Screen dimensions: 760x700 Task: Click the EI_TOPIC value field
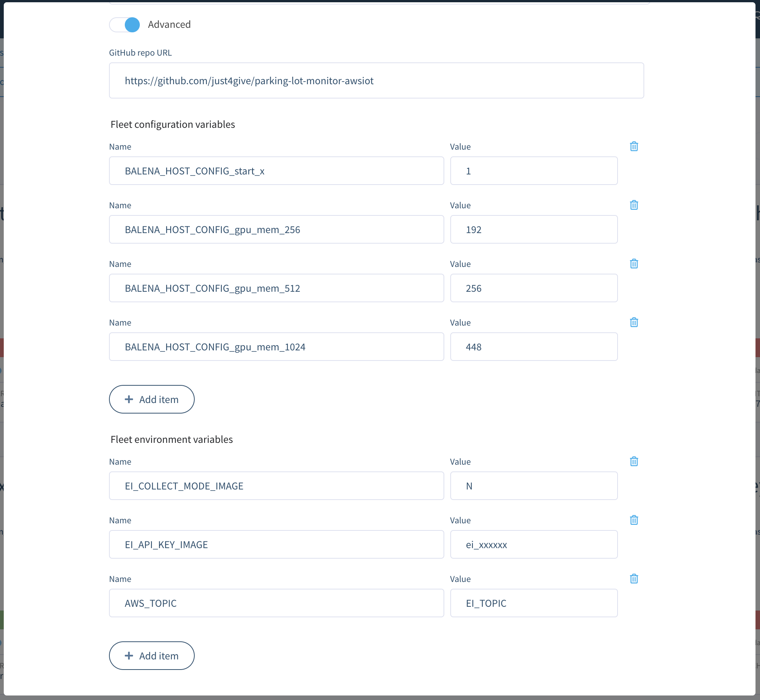tap(534, 603)
